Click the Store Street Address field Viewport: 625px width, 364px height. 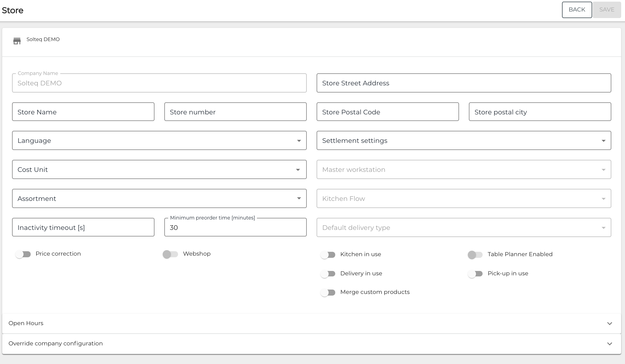464,83
